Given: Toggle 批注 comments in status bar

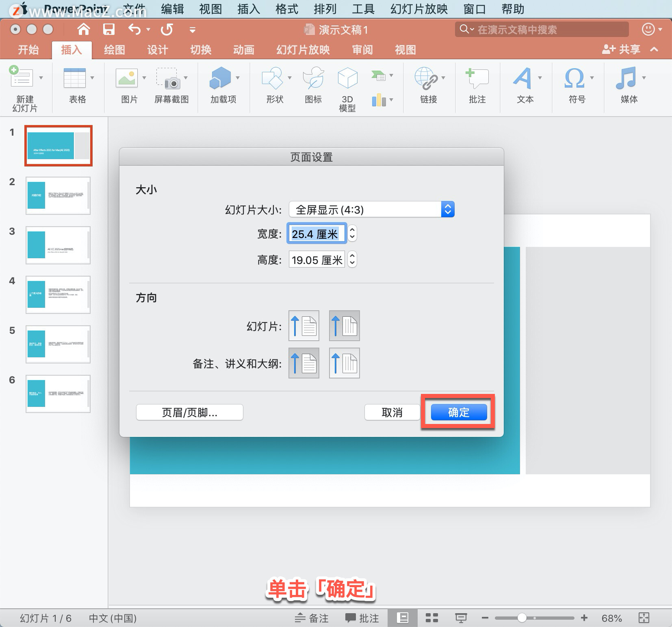Looking at the screenshot, I should click(362, 618).
